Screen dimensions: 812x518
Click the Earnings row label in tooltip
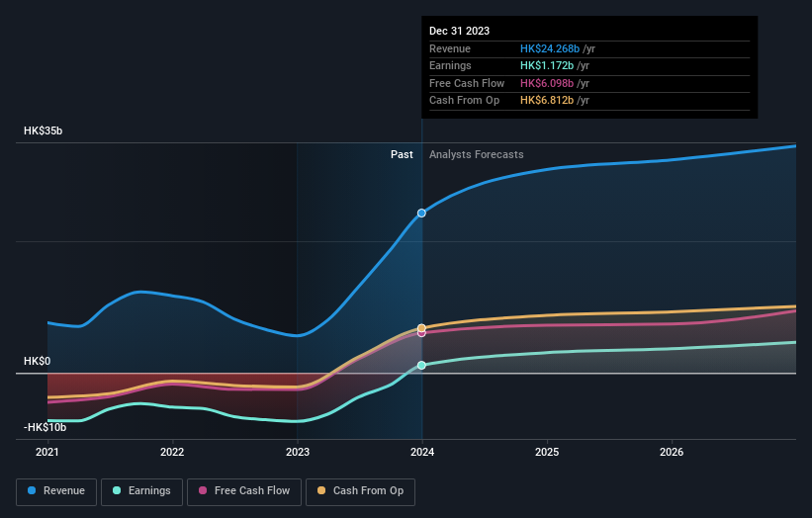coord(451,65)
